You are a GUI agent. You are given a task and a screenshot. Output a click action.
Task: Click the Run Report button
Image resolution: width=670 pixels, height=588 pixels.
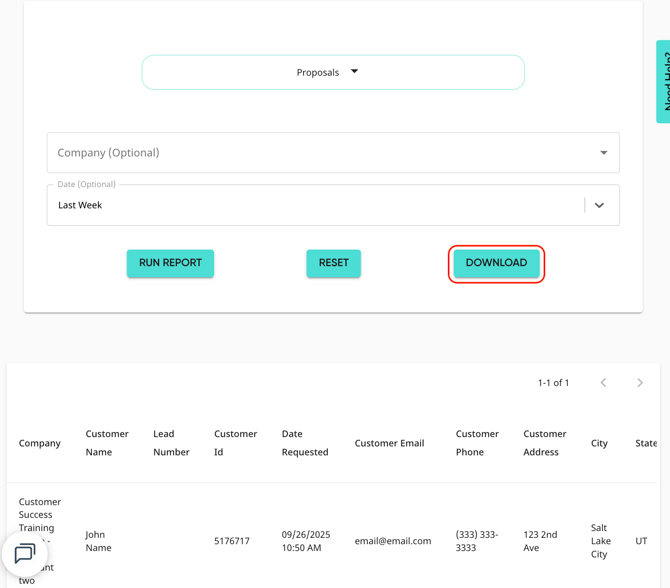170,263
